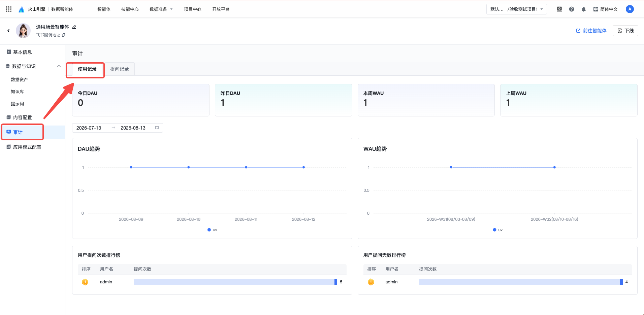The image size is (644, 315).
Task: Change language via 简体中文
Action: [x=606, y=9]
